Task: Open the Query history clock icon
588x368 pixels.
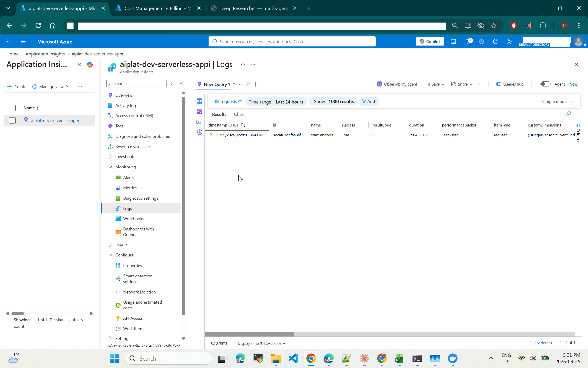Action: [199, 132]
